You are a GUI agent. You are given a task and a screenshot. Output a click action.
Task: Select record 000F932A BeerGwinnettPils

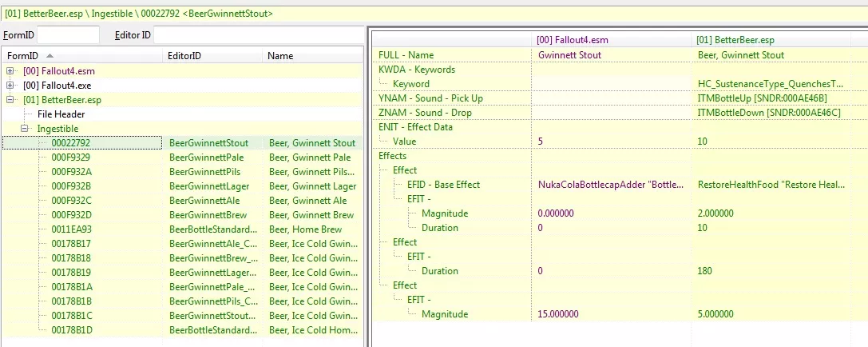(183, 172)
